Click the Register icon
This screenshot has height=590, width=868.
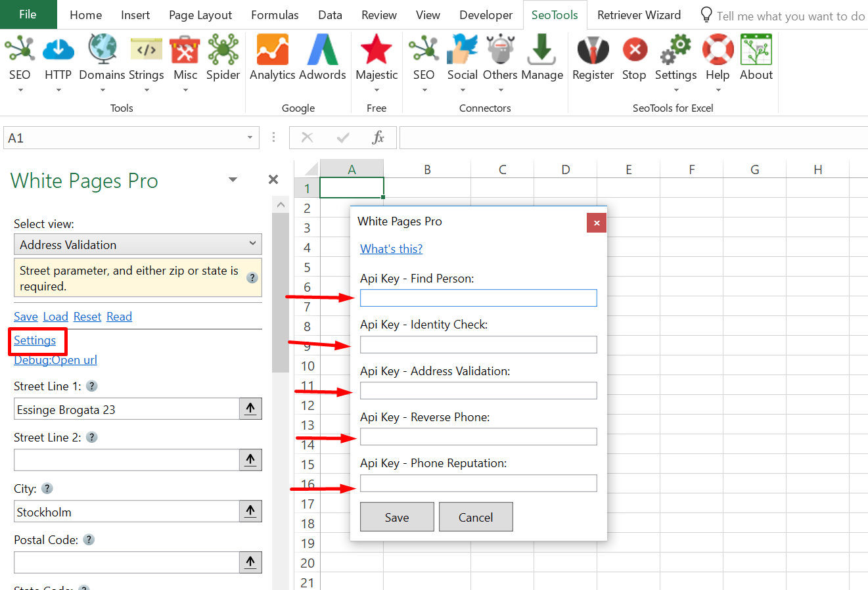593,50
